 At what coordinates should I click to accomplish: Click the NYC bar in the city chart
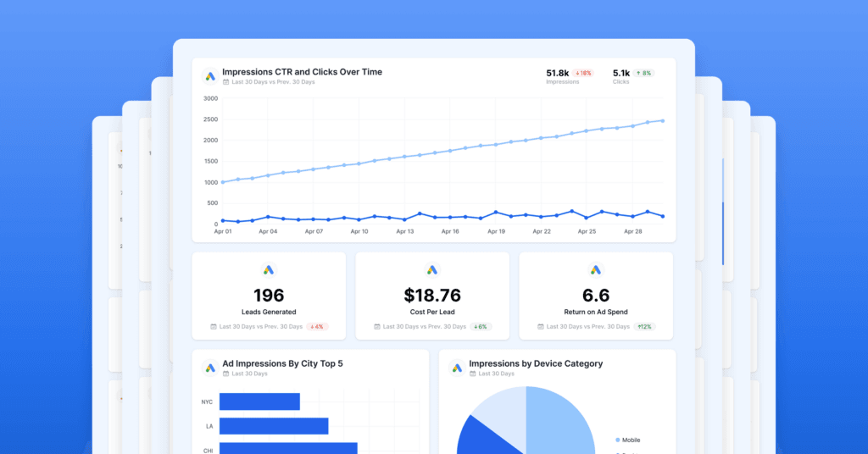pos(259,401)
